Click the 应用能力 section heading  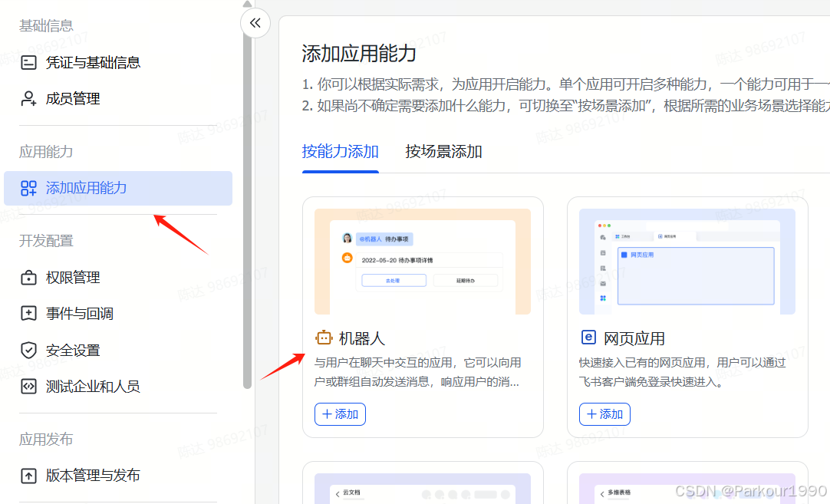(x=46, y=151)
